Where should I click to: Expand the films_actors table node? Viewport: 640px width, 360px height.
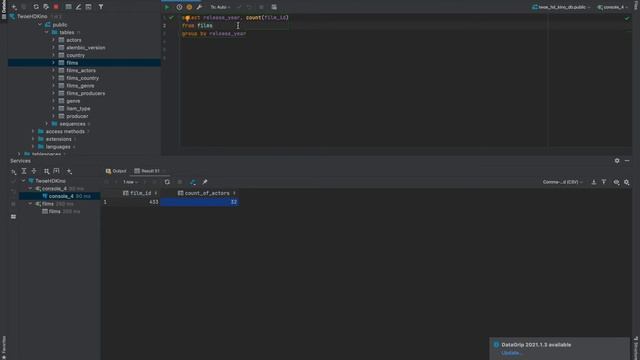[x=53, y=71]
